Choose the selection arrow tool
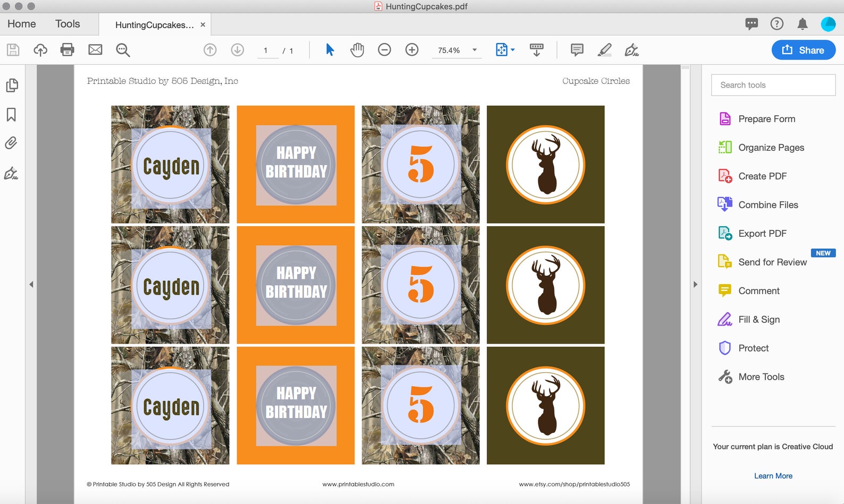Image resolution: width=844 pixels, height=504 pixels. pyautogui.click(x=330, y=50)
